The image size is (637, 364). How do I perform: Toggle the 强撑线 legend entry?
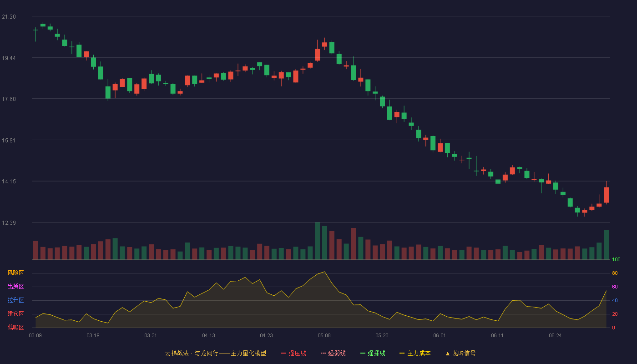tap(373, 353)
